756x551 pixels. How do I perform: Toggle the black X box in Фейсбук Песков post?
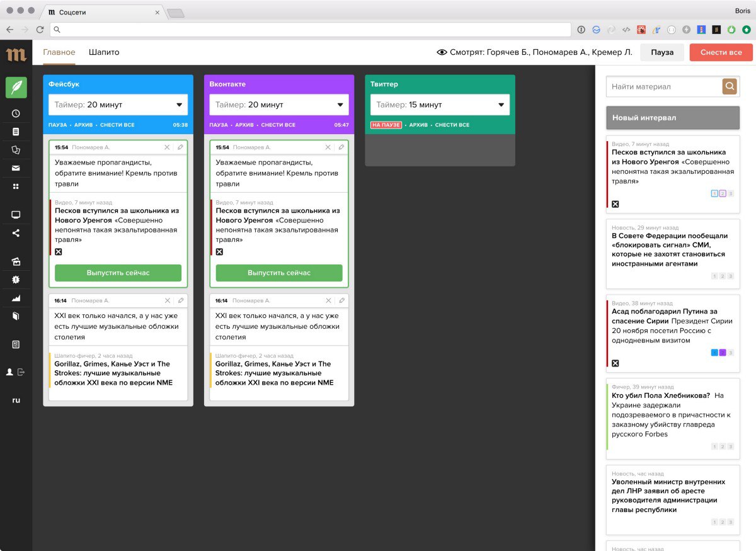pyautogui.click(x=59, y=252)
